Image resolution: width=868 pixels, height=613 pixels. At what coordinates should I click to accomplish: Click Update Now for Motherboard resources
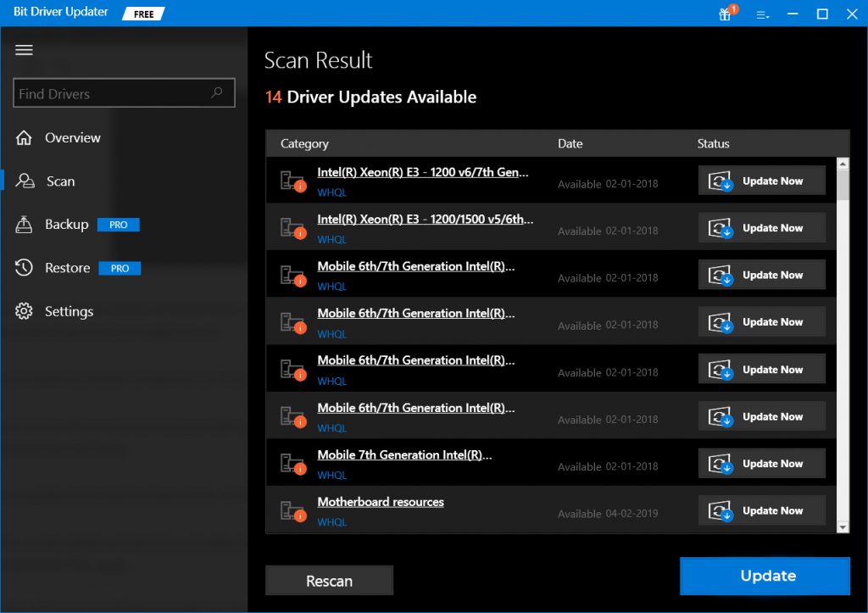(x=761, y=510)
